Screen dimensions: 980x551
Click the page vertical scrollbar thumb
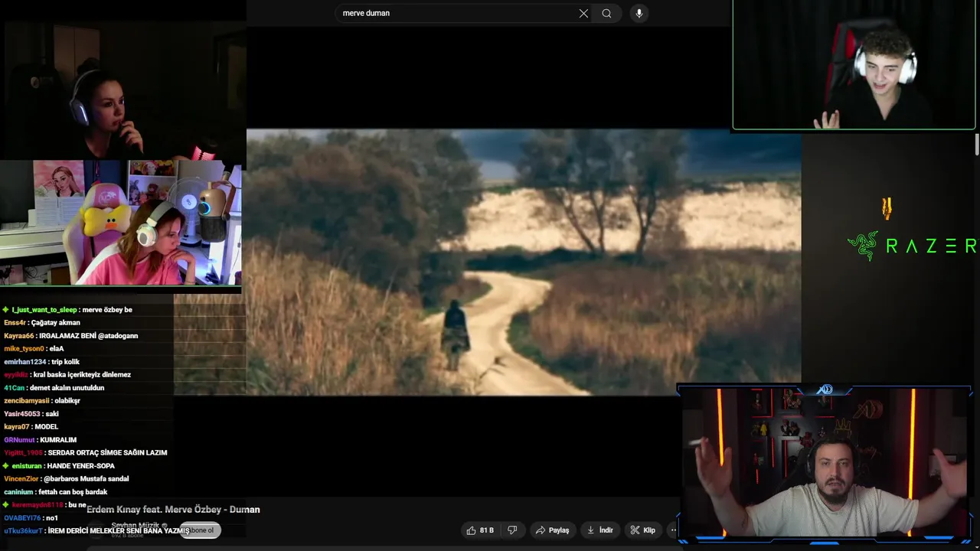coord(977,145)
